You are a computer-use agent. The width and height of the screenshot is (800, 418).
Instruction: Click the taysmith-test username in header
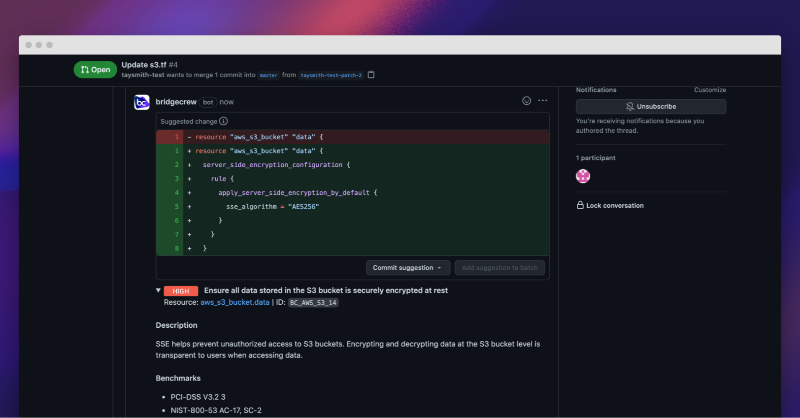click(143, 75)
